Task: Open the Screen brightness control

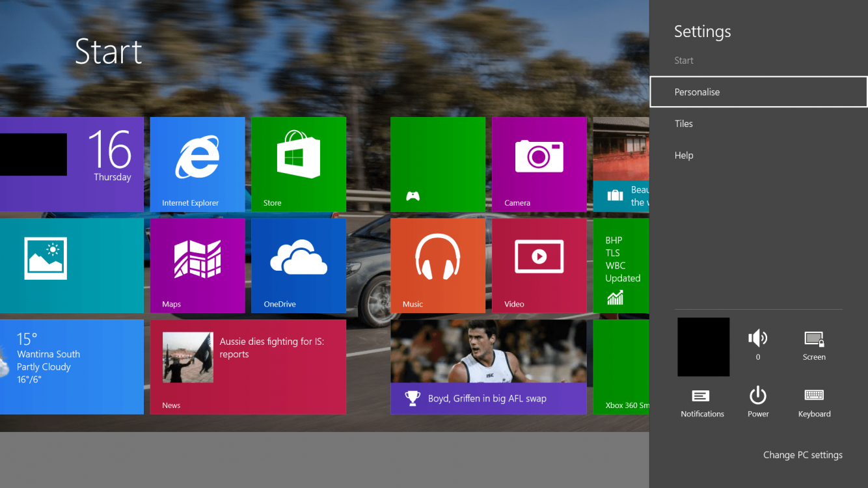Action: 814,345
